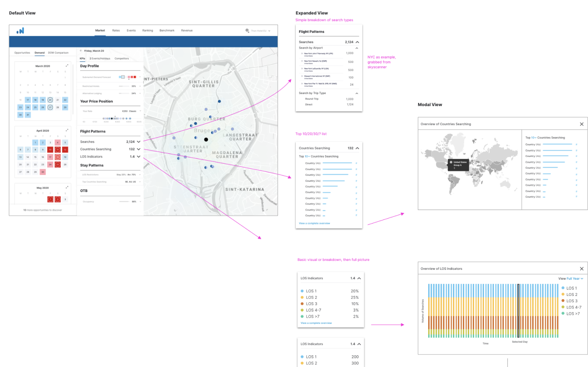Expand Countries Searching 132 row's down chevron

(139, 149)
